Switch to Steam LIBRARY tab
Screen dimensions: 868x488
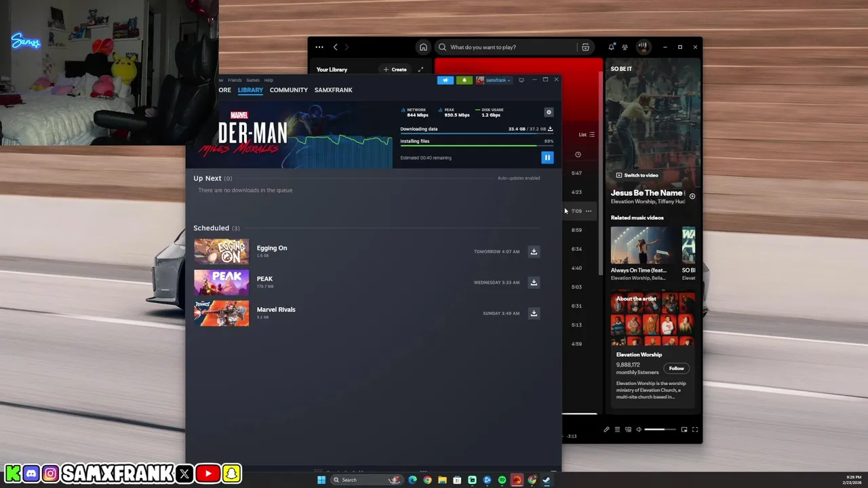tap(250, 90)
